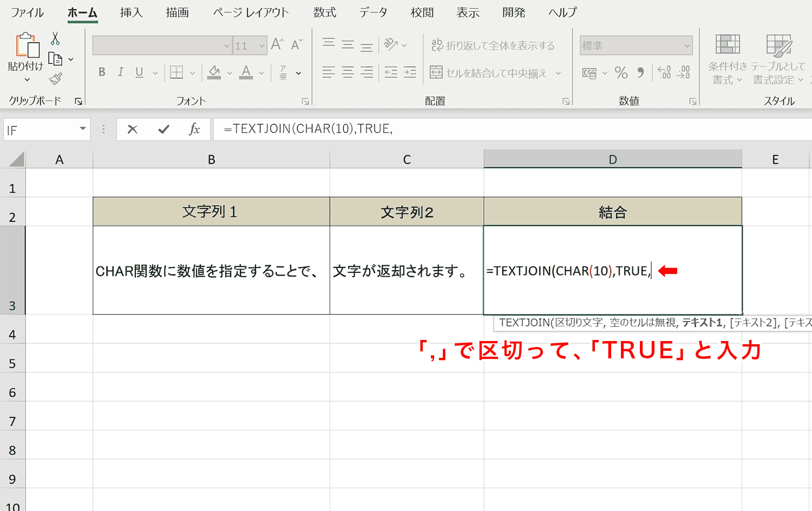This screenshot has height=511, width=812.
Task: Click the formula bar input field
Action: click(513, 129)
